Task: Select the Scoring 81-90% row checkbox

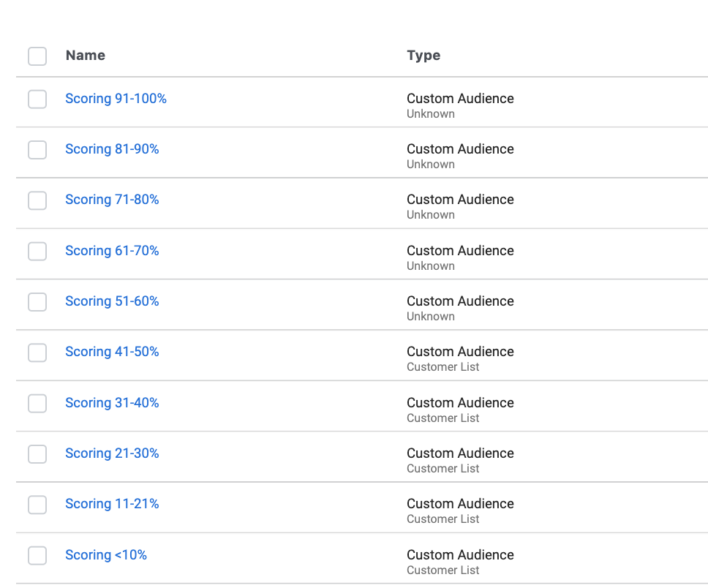Action: tap(37, 150)
